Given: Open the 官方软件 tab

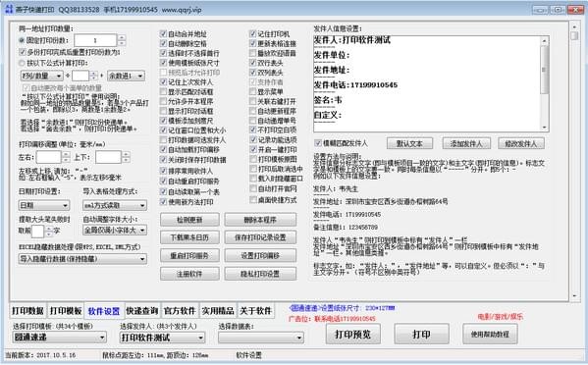Looking at the screenshot, I should pos(180,311).
